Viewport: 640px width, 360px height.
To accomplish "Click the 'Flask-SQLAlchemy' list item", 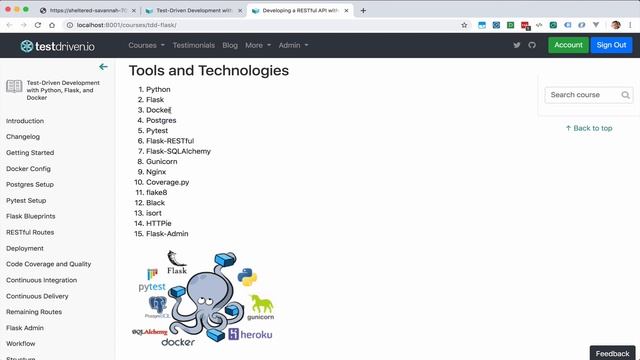I will 178,151.
